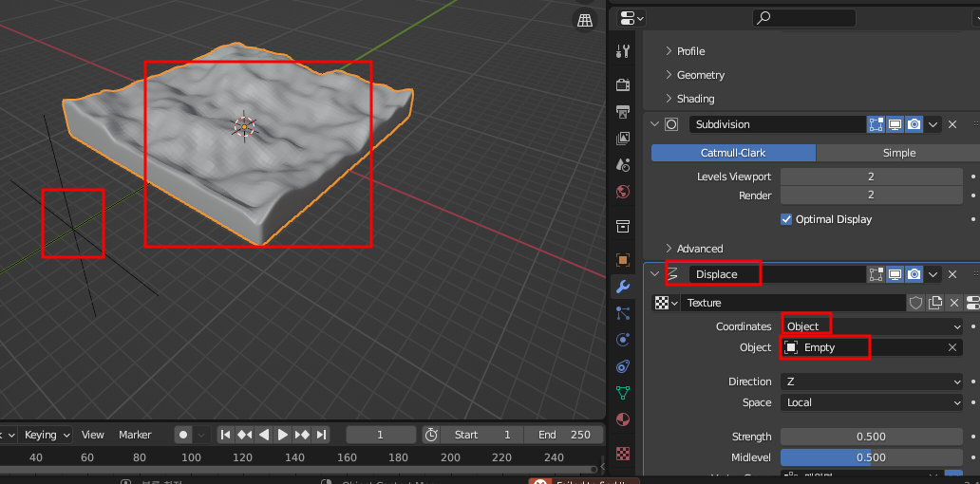980x484 pixels.
Task: Select the Catmull-Clark subdivision type
Action: (x=733, y=153)
